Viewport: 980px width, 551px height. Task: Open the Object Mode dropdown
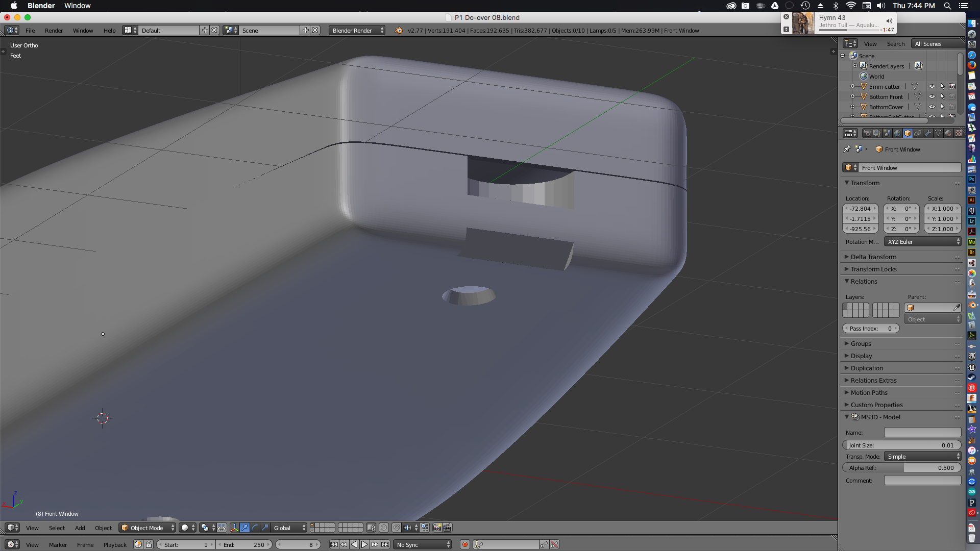(x=148, y=528)
